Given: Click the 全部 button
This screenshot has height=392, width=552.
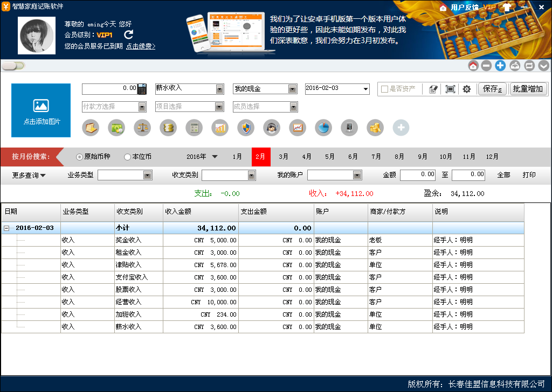Looking at the screenshot, I should (503, 174).
